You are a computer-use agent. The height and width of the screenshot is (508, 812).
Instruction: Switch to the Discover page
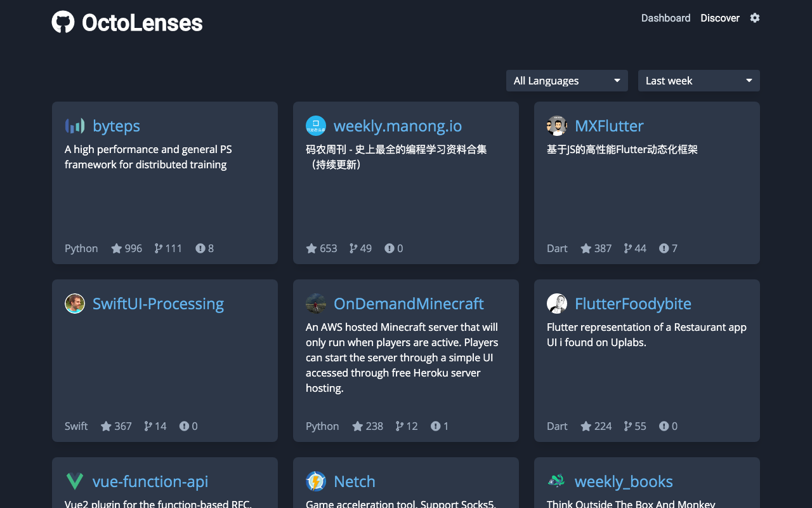720,18
